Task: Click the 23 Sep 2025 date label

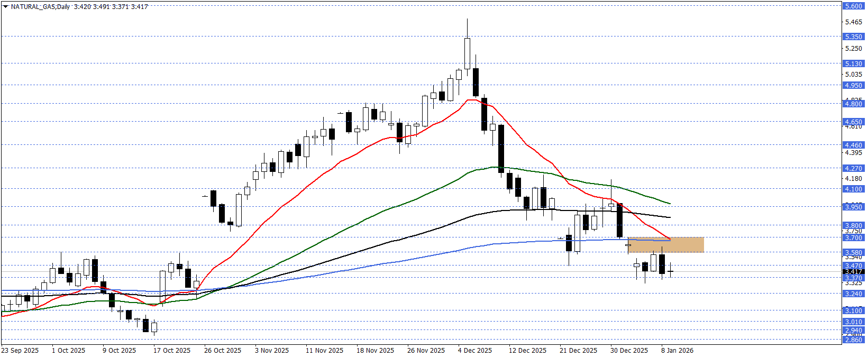Action: [x=20, y=350]
